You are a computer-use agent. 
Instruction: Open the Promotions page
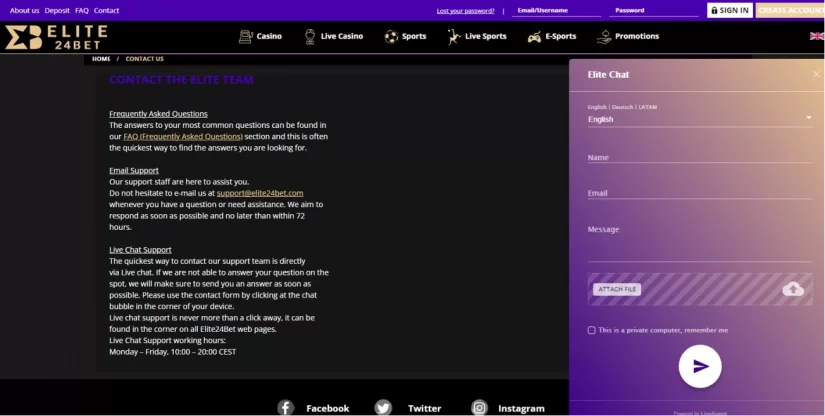click(637, 36)
